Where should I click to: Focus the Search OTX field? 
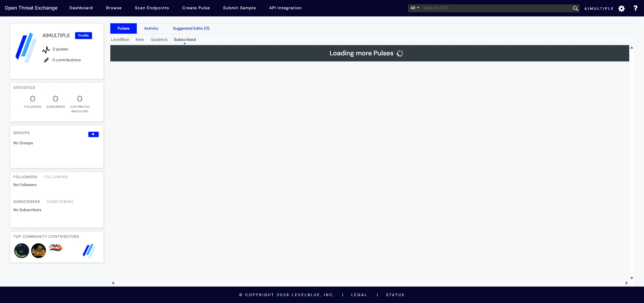click(x=497, y=8)
